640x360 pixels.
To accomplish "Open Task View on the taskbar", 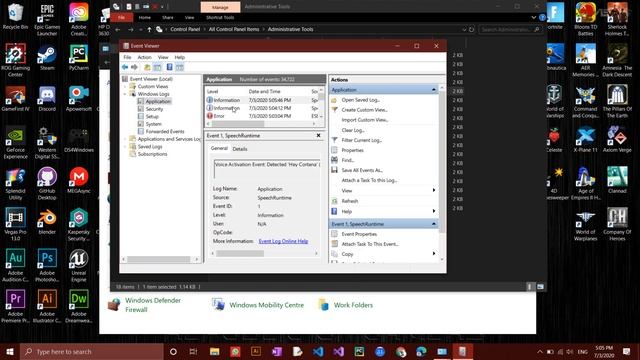I will pyautogui.click(x=193, y=351).
